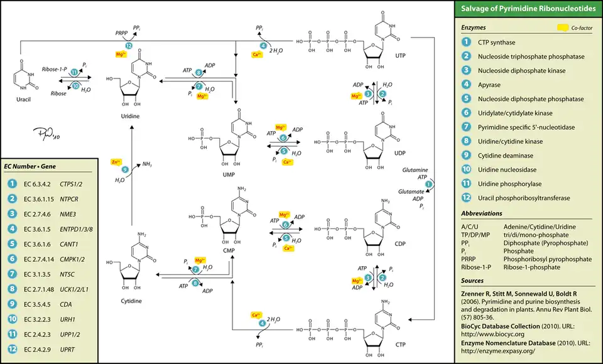Click the Sources section heading
Image resolution: width=603 pixels, height=364 pixels.
[472, 281]
